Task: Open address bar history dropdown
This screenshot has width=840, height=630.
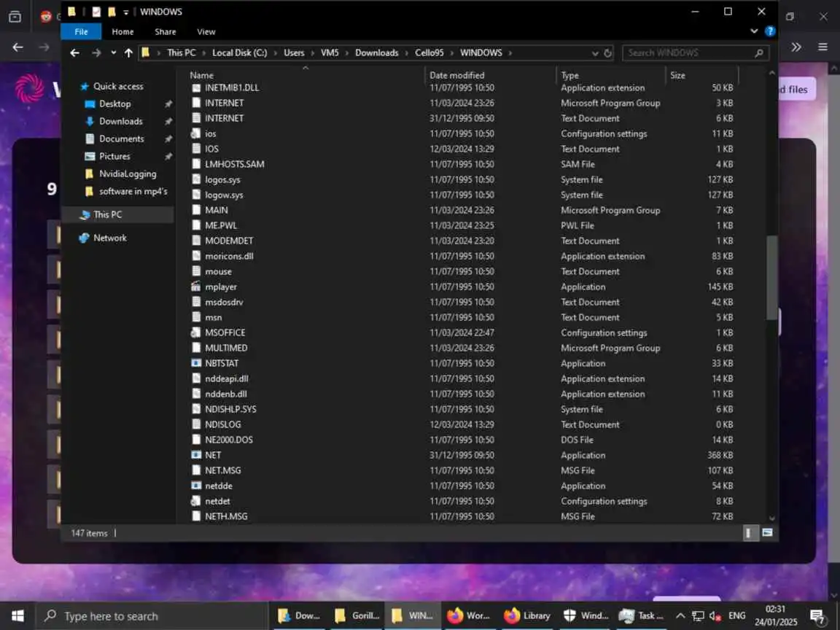Action: click(595, 53)
